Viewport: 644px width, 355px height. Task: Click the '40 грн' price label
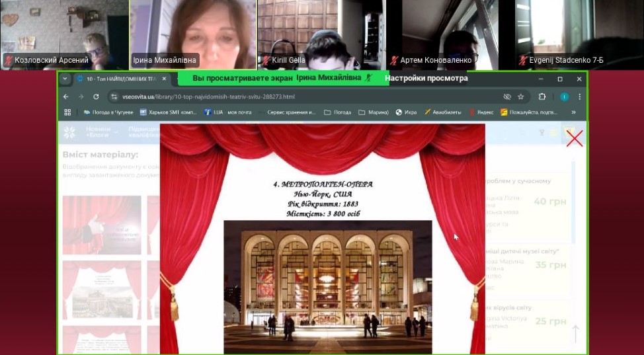[x=550, y=202]
